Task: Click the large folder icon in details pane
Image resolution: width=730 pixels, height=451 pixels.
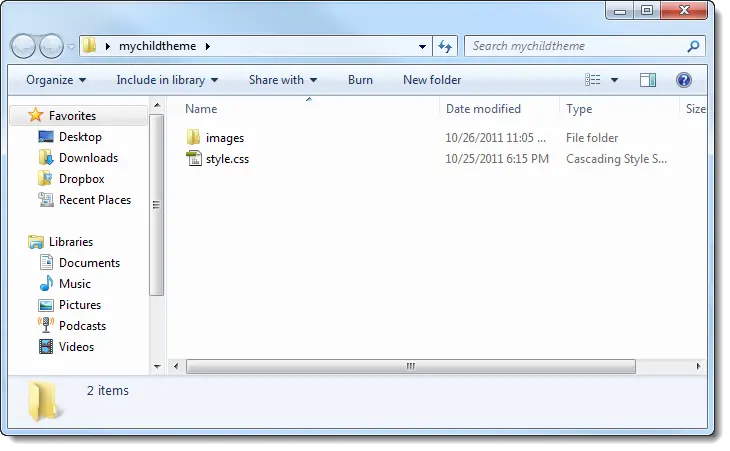Action: 43,402
